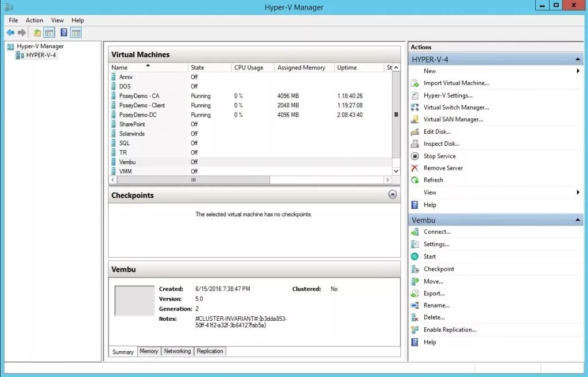This screenshot has height=377, width=588.
Task: Click the Show/Hide Action Pane toolbar icon
Action: (x=76, y=33)
